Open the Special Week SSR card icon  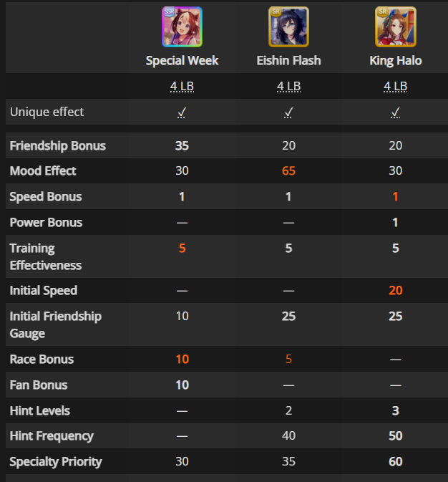click(x=182, y=26)
